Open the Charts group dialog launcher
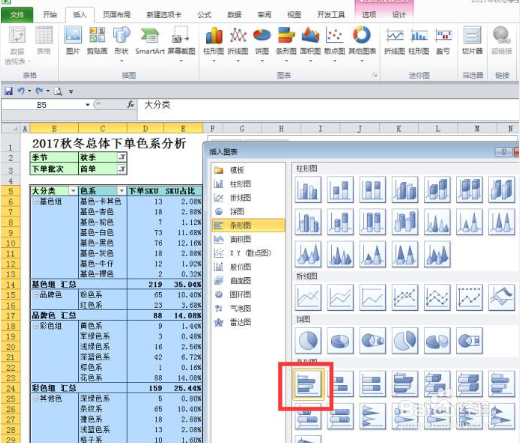 375,75
